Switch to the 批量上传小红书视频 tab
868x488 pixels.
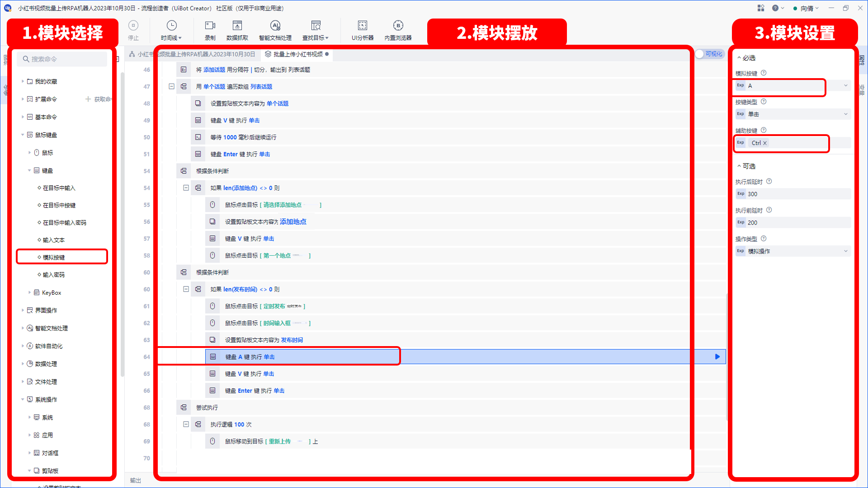click(x=297, y=54)
